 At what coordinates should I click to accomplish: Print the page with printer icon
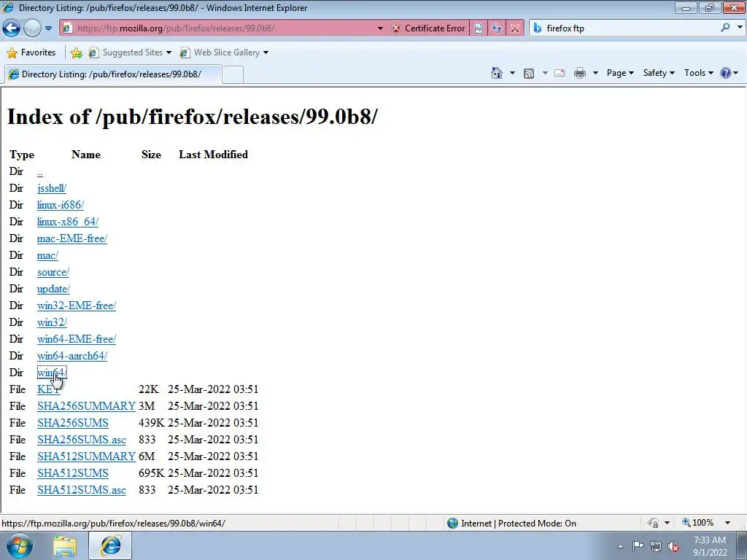point(580,73)
